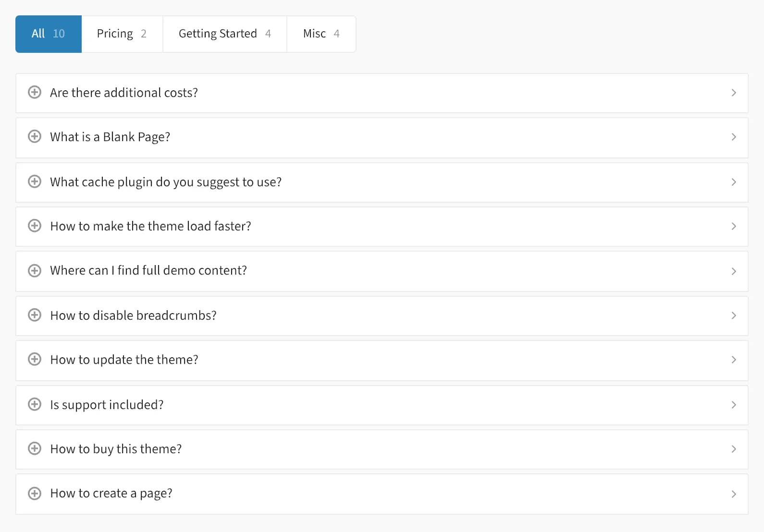The height and width of the screenshot is (532, 764).
Task: Click the plus icon beside "Are there additional costs?"
Action: point(35,92)
